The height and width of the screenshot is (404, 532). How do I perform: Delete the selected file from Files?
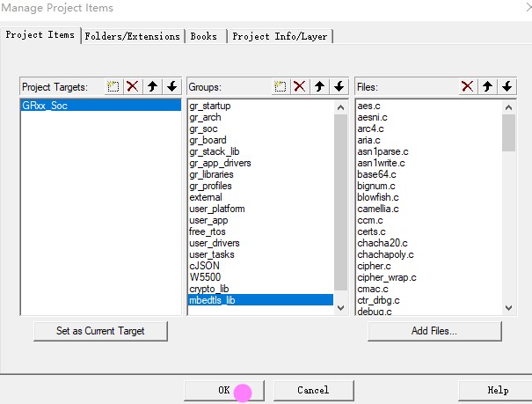[x=467, y=86]
